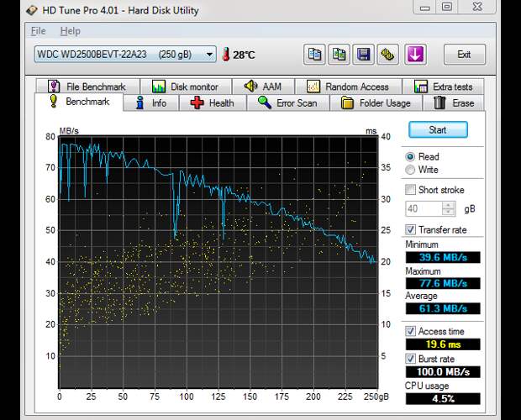Switch to the Erase tab

pos(454,103)
